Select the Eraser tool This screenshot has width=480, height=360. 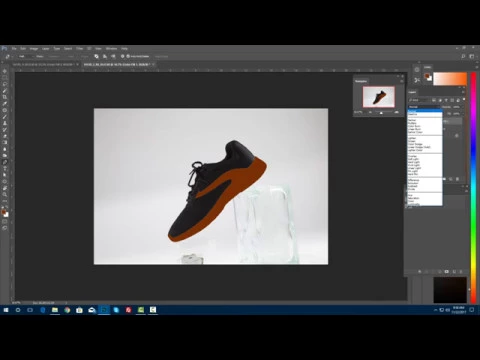coord(5,136)
